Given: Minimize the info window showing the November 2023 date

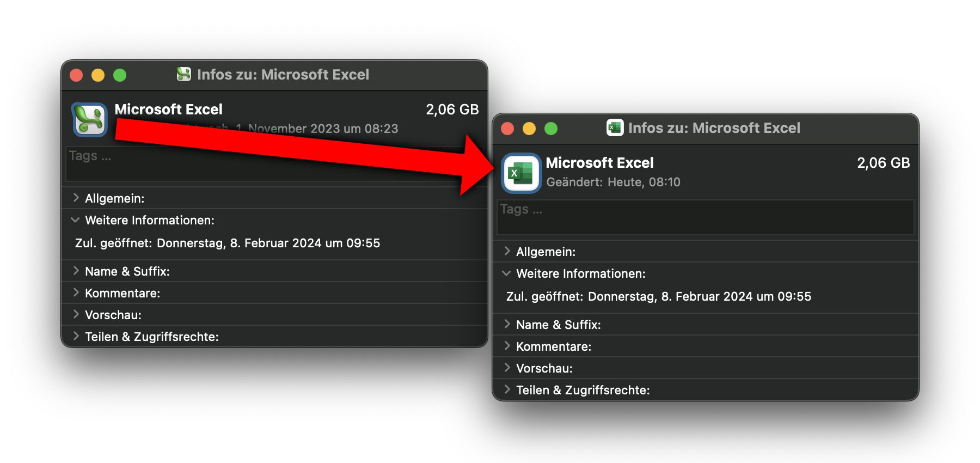Looking at the screenshot, I should click(x=98, y=75).
